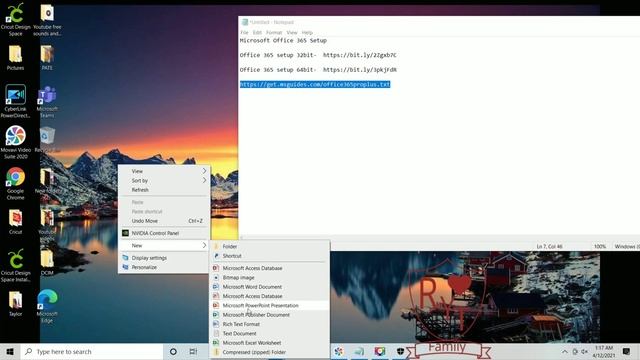
Task: Create a Microsoft Publisher Document
Action: tap(269, 315)
